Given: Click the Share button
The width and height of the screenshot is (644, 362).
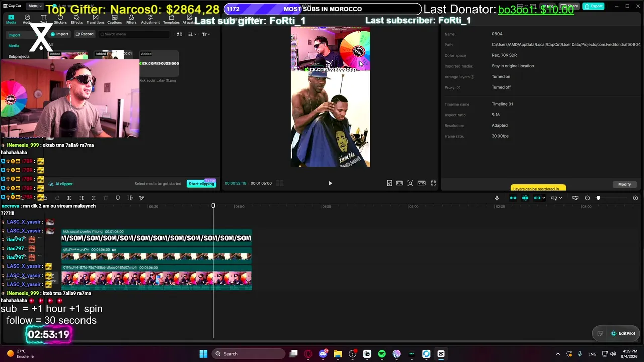Looking at the screenshot, I should pyautogui.click(x=570, y=6).
